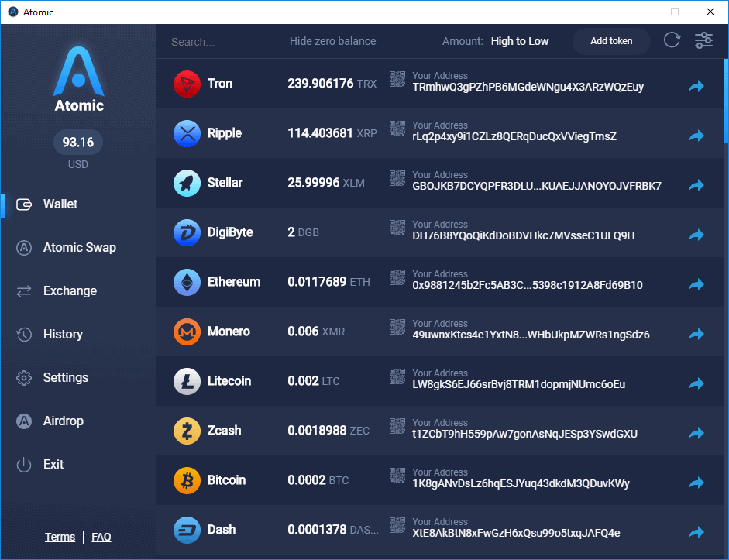Show QR code for Zcash address
Image resolution: width=729 pixels, height=560 pixels.
pyautogui.click(x=397, y=426)
